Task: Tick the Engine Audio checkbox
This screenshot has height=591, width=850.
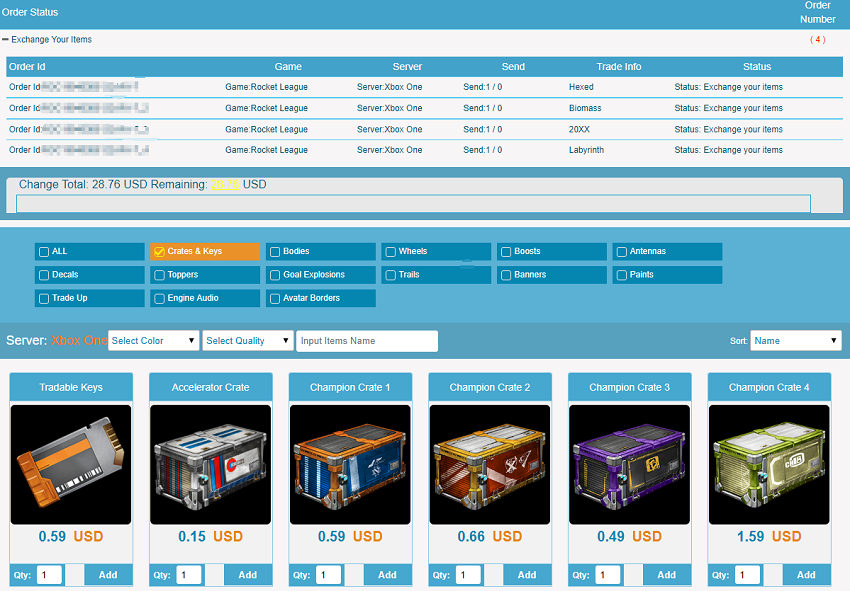Action: (159, 298)
